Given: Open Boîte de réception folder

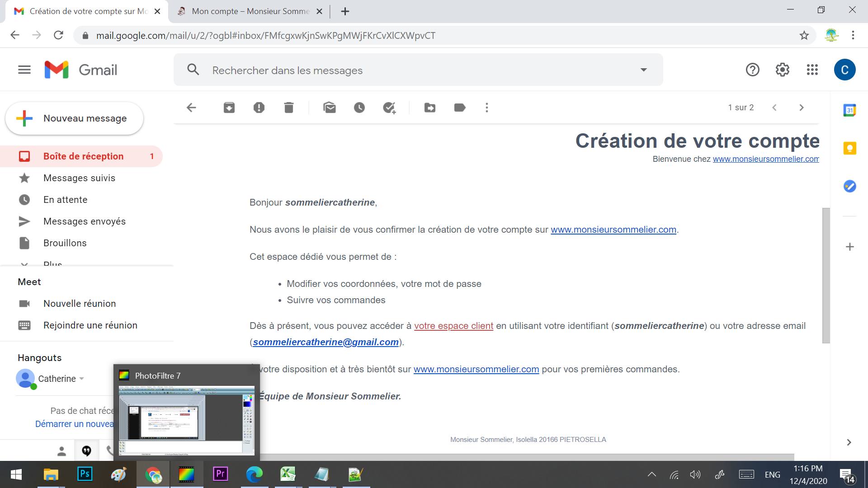Looking at the screenshot, I should (81, 156).
